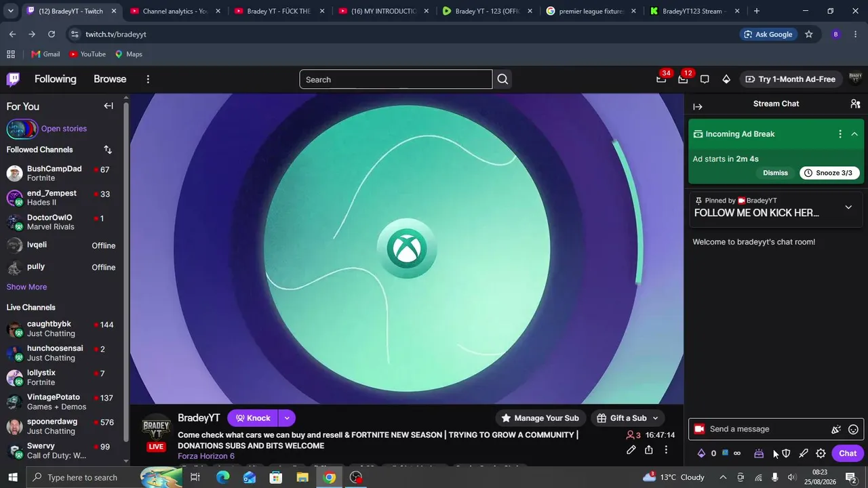Click the Ask Google button in address bar
868x488 pixels.
coord(768,34)
